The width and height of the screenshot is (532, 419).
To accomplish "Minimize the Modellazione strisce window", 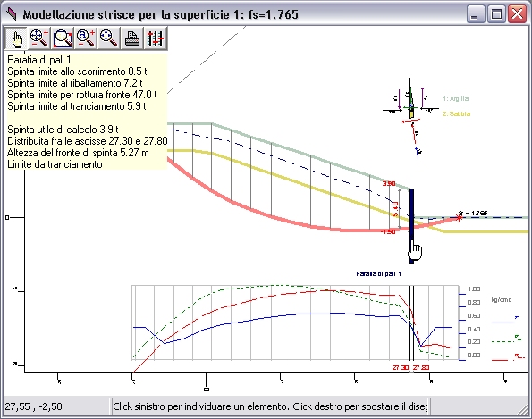I will coord(475,14).
